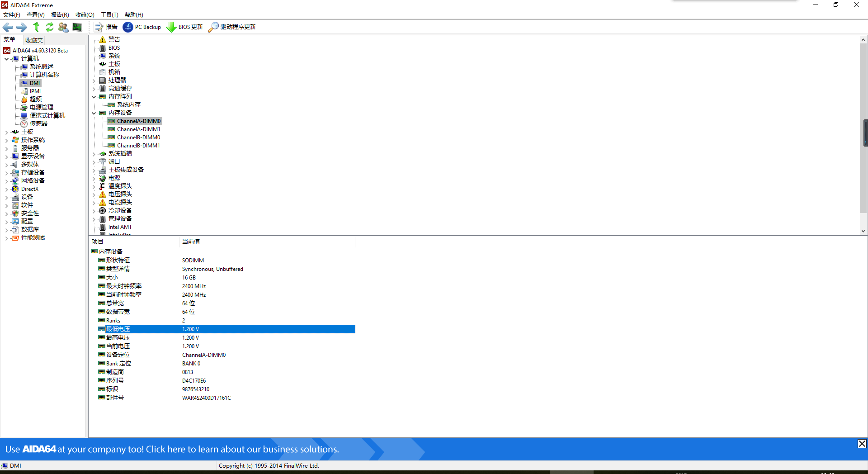Select 系统概述 in the tree

coord(41,67)
